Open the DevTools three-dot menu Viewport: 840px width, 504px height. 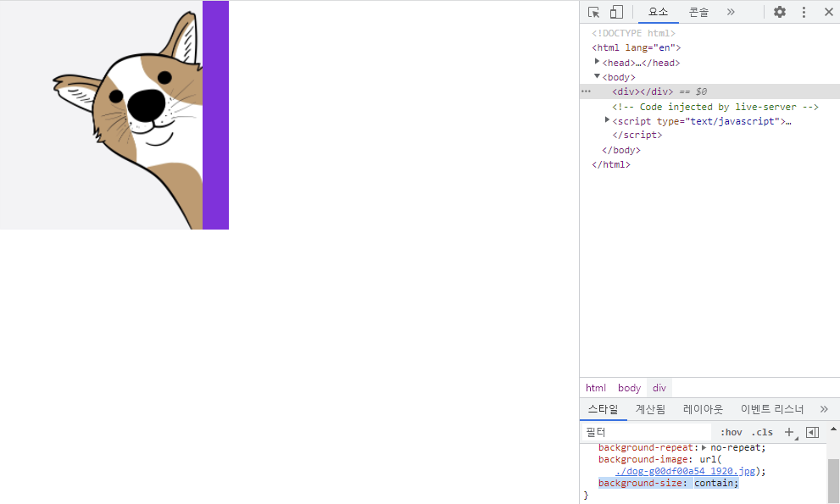(x=804, y=12)
